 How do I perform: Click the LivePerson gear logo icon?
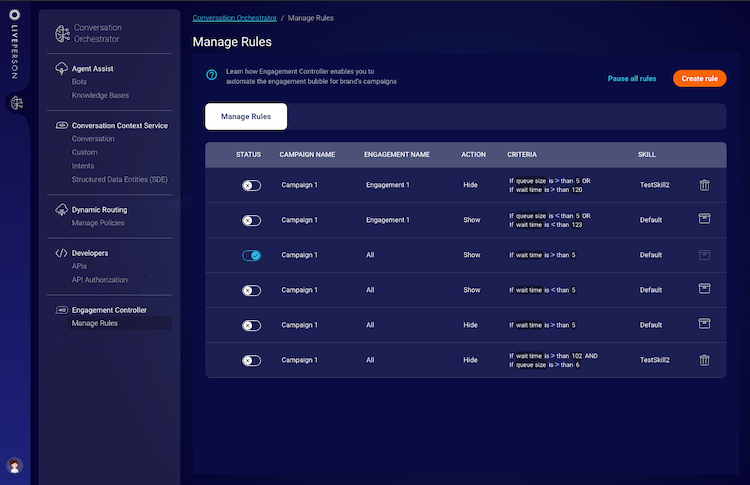click(x=15, y=15)
